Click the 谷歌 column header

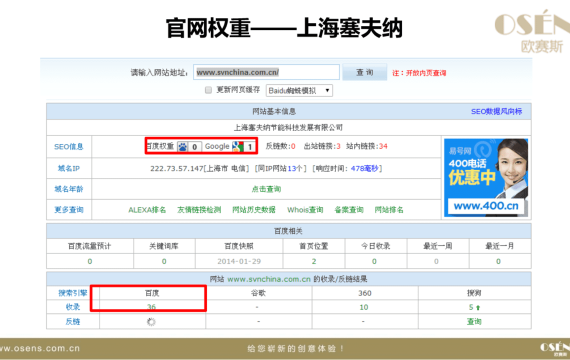click(258, 293)
